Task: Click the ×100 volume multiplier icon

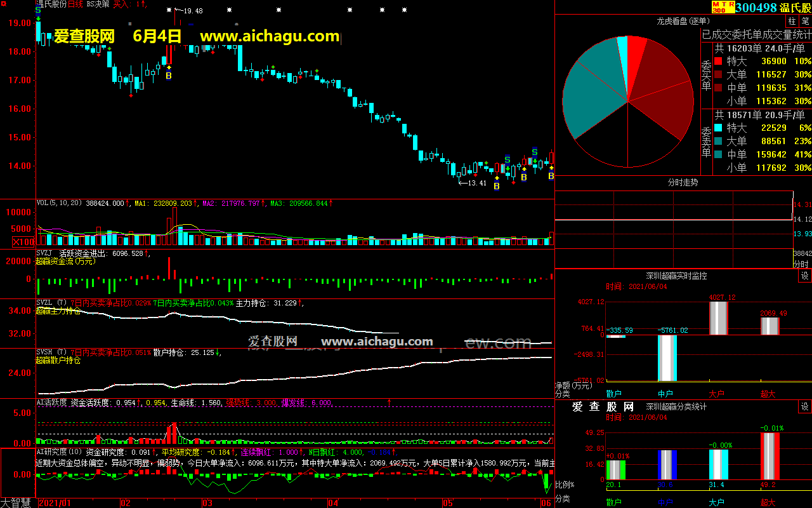Action: 24,242
